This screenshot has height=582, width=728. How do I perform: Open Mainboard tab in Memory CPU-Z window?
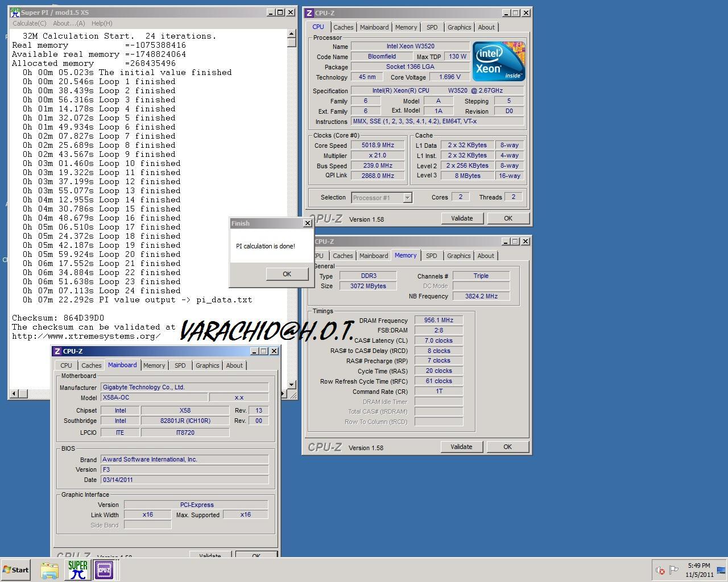(x=374, y=256)
